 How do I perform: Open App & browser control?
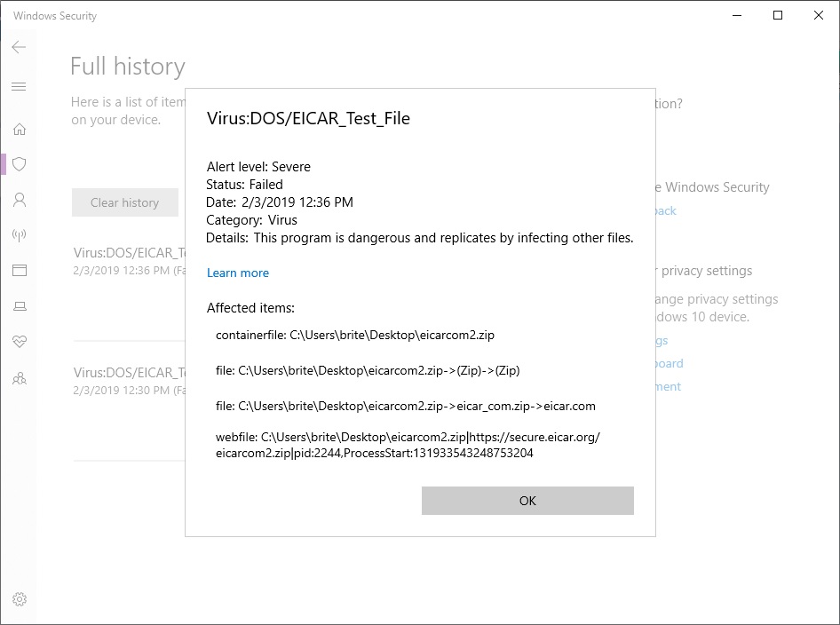click(x=20, y=270)
